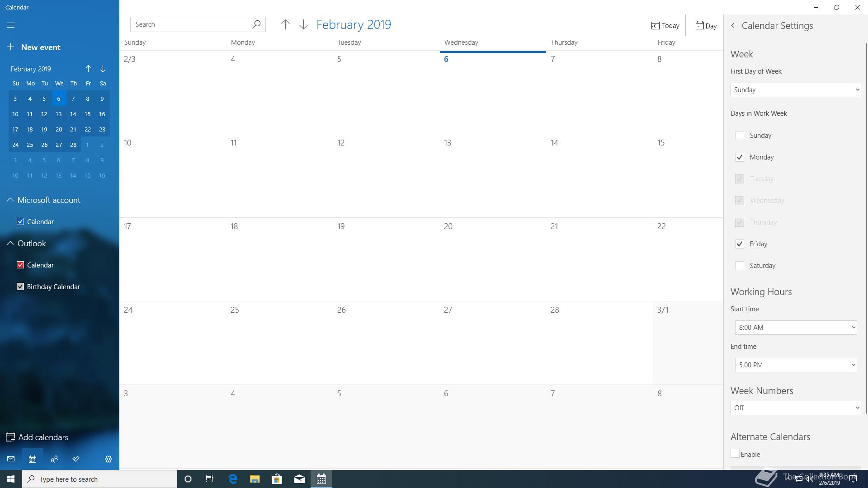The width and height of the screenshot is (868, 488).
Task: Go back from Calendar Settings panel
Action: pos(733,26)
